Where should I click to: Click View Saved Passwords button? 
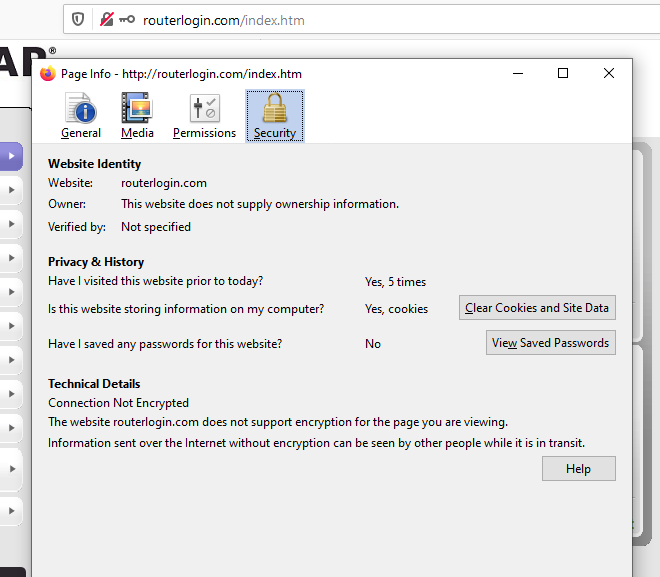(x=551, y=343)
